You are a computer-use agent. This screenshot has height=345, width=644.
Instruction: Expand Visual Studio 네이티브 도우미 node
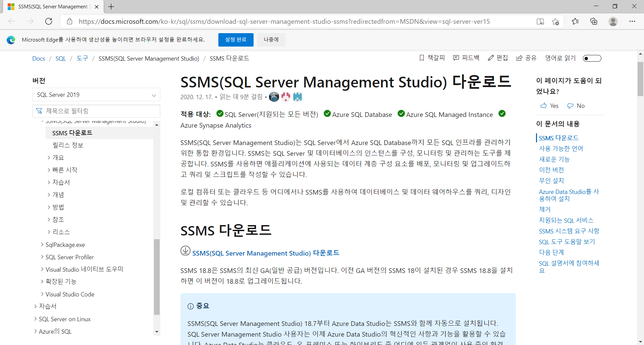pos(42,269)
